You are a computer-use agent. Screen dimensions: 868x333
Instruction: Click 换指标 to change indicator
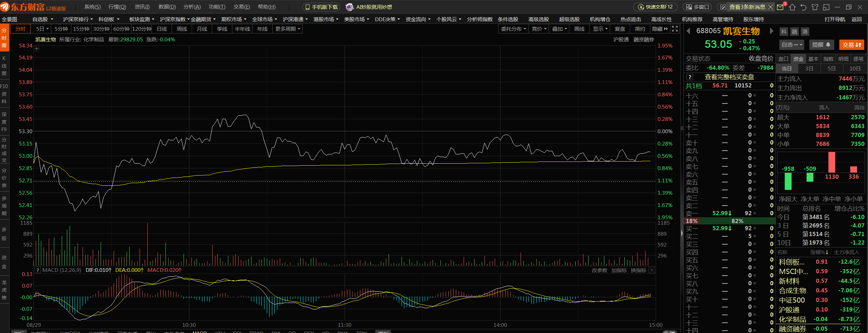click(638, 270)
